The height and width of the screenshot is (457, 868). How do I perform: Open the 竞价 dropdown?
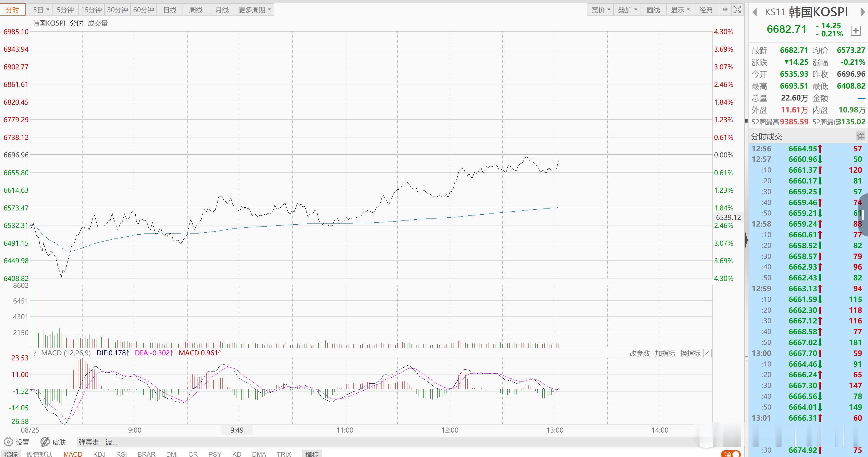click(601, 10)
